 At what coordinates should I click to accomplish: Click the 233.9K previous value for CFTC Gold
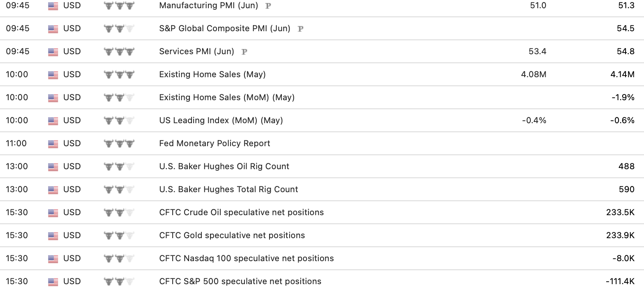pyautogui.click(x=620, y=235)
